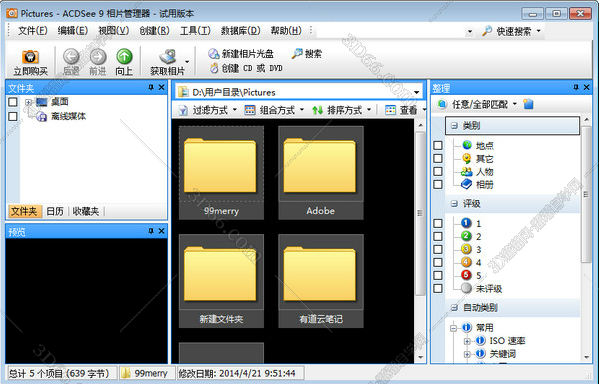Open the 工具(T) menu

pos(195,31)
